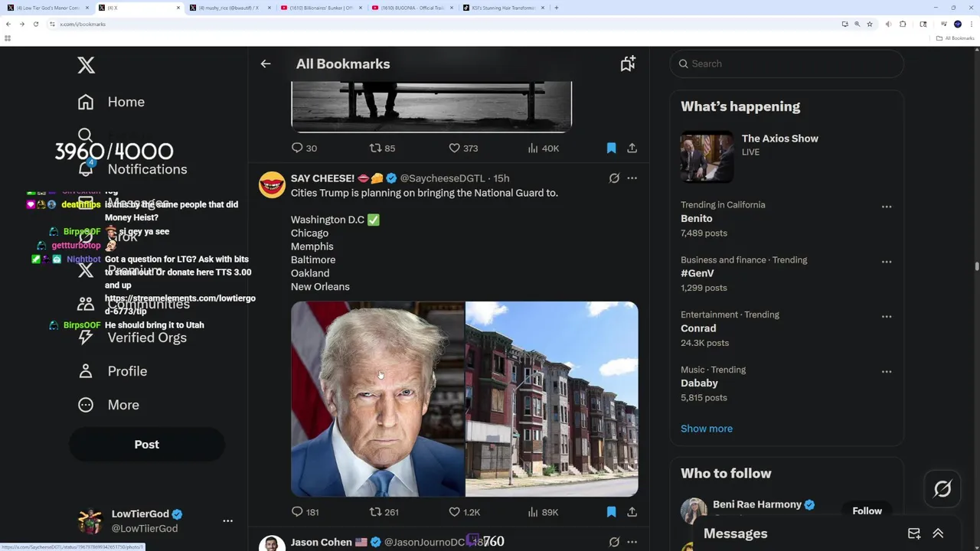Open SAY CHEESE! profile avatar
Image resolution: width=980 pixels, height=551 pixels.
tap(272, 184)
